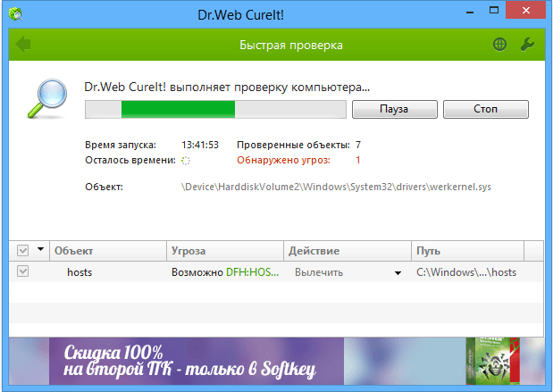Viewport: 553px width, 392px height.
Task: Open scanner settings wrench icon
Action: click(x=527, y=45)
